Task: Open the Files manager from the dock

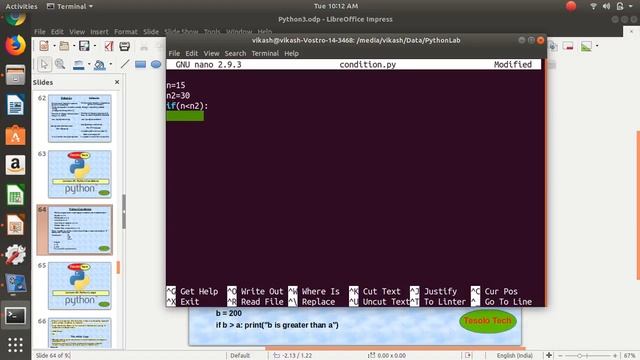Action: 15,76
